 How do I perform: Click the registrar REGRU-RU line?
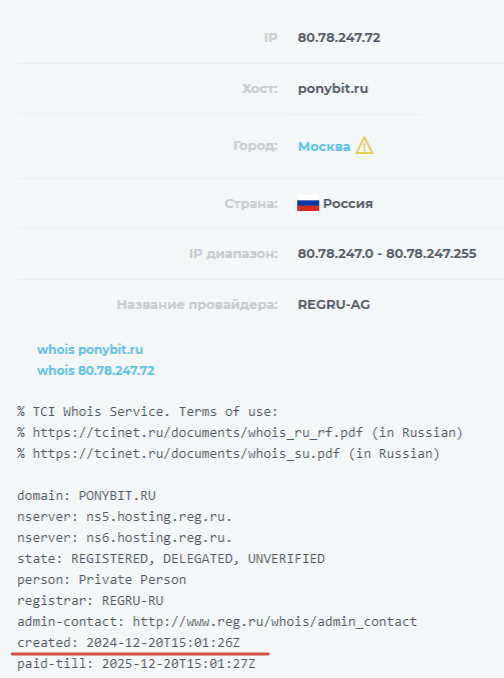(90, 601)
